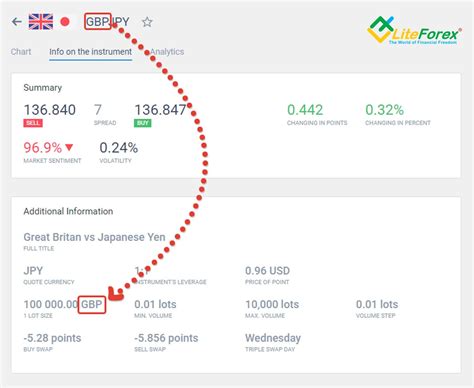Go back using the left arrow icon

(17, 22)
